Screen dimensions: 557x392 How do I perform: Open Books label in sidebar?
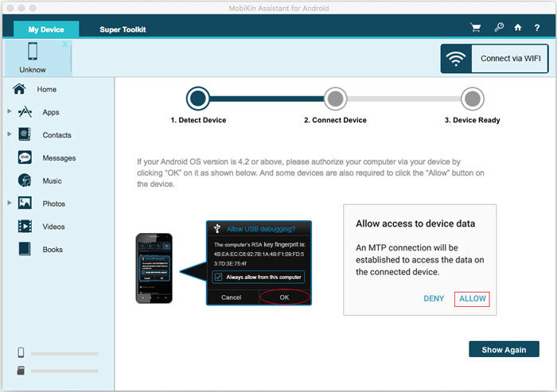coord(53,249)
